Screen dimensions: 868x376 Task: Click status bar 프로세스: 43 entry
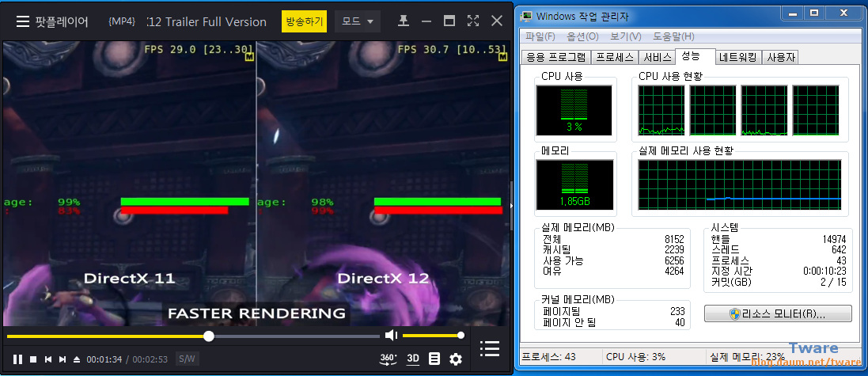(549, 357)
